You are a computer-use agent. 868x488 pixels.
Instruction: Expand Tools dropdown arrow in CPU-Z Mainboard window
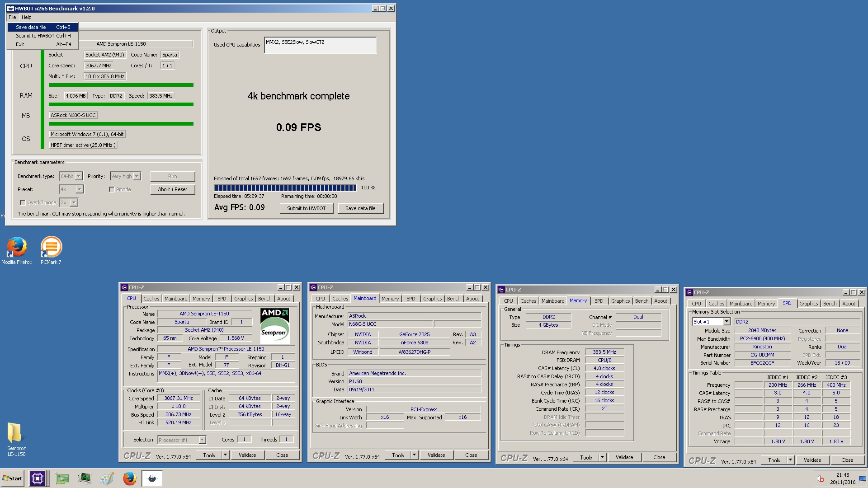[x=414, y=455]
